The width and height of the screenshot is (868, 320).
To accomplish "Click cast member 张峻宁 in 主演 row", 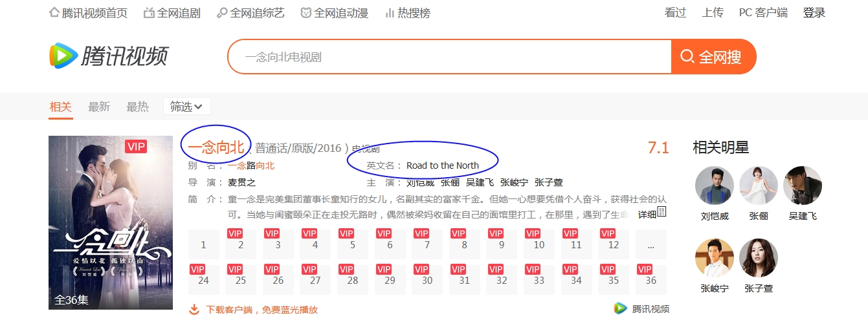I will point(514,182).
